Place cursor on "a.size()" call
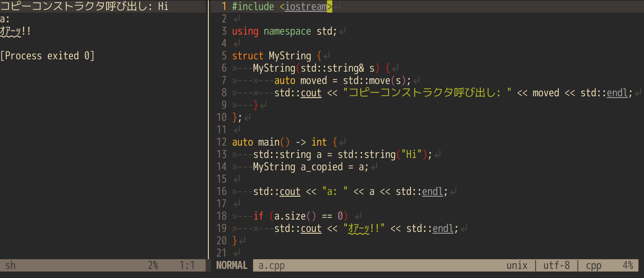The image size is (644, 278). coord(295,216)
